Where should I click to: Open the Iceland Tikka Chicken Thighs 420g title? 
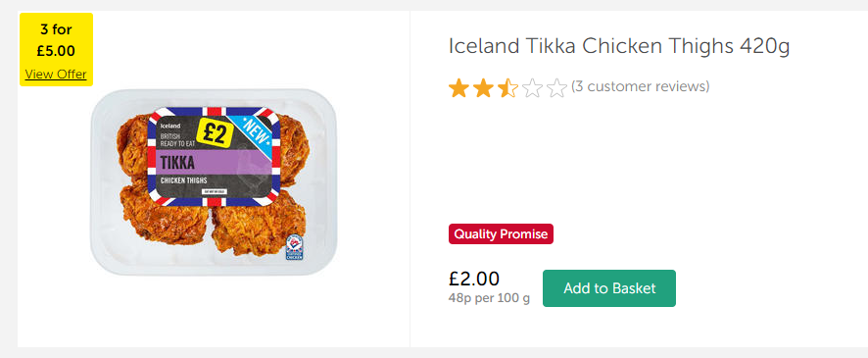point(619,46)
